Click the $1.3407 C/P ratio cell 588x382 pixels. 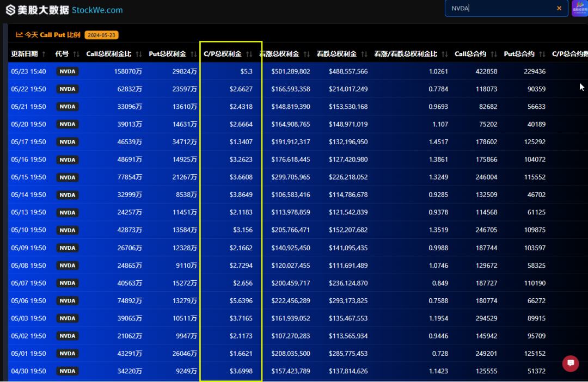click(x=241, y=141)
